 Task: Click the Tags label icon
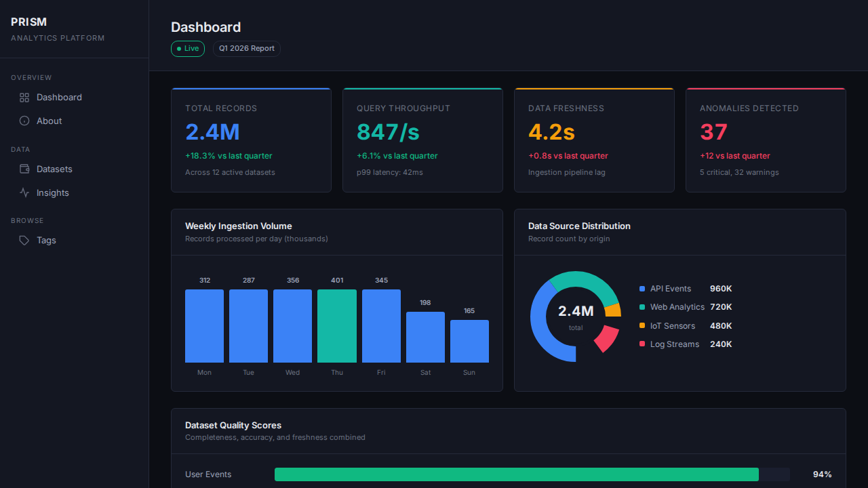coord(24,241)
